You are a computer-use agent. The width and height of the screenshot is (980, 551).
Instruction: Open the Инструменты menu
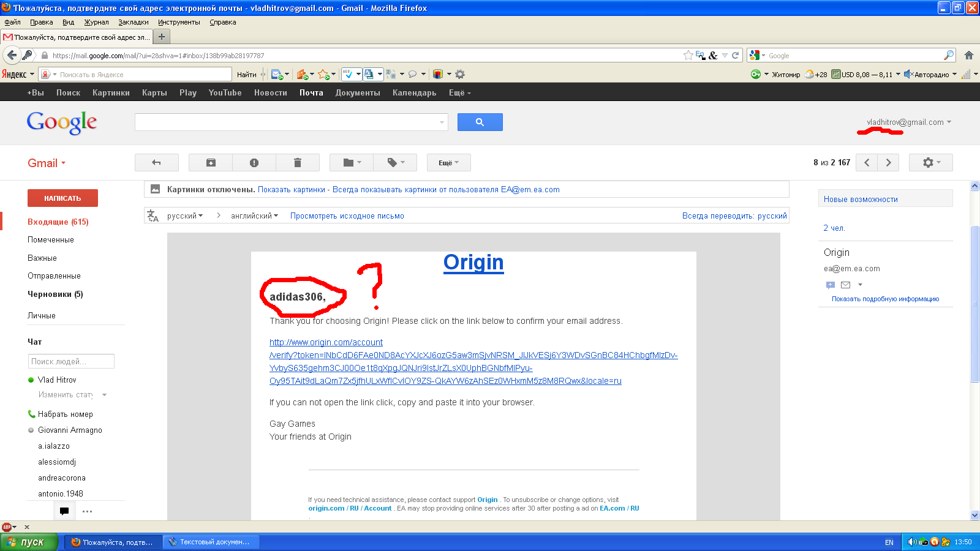179,22
